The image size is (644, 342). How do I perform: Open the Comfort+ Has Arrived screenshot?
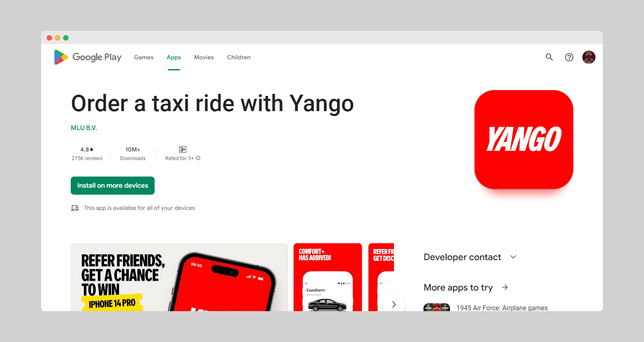pos(328,277)
